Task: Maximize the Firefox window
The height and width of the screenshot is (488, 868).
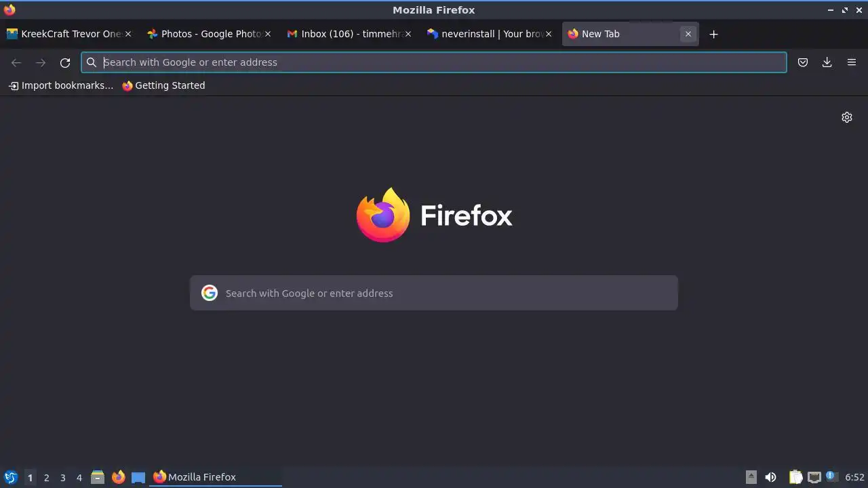Action: coord(845,9)
